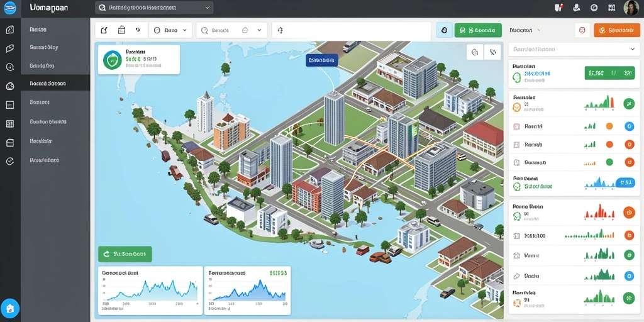
Task: Expand the header search bar dropdown chevron
Action: click(x=208, y=8)
